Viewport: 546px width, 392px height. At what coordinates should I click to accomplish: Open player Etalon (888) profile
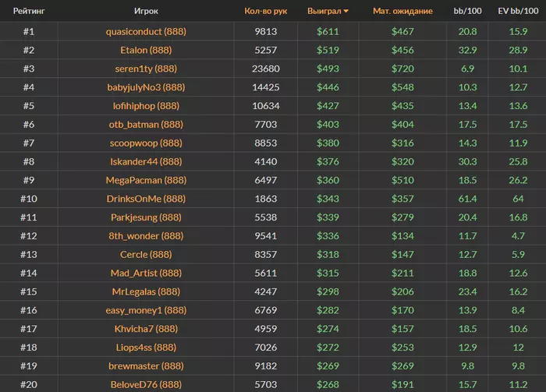(146, 51)
